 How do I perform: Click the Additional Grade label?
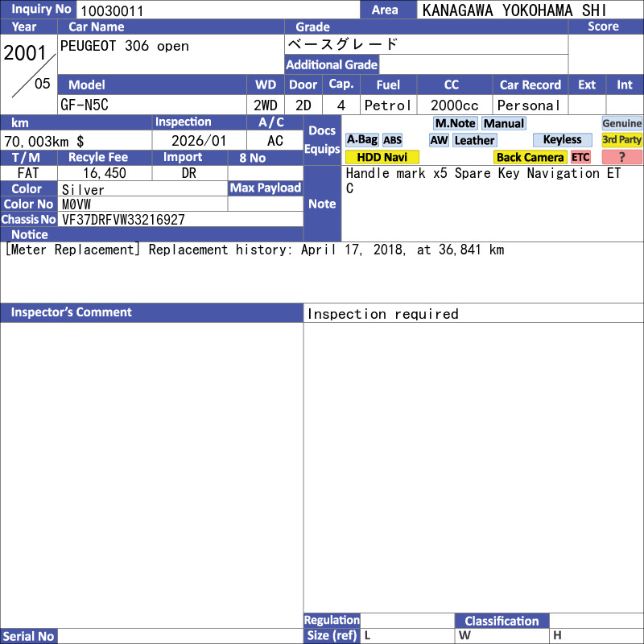tap(332, 64)
